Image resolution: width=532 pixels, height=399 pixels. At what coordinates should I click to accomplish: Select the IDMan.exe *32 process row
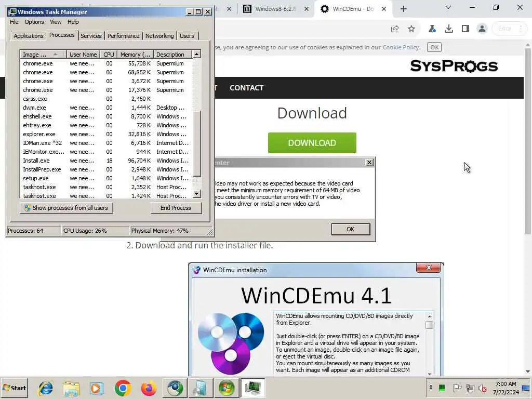tap(106, 143)
